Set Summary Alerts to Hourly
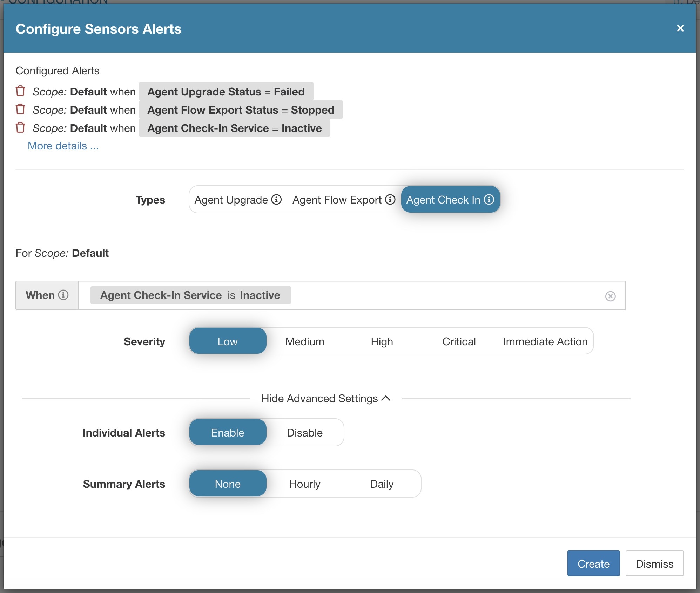 pos(305,484)
